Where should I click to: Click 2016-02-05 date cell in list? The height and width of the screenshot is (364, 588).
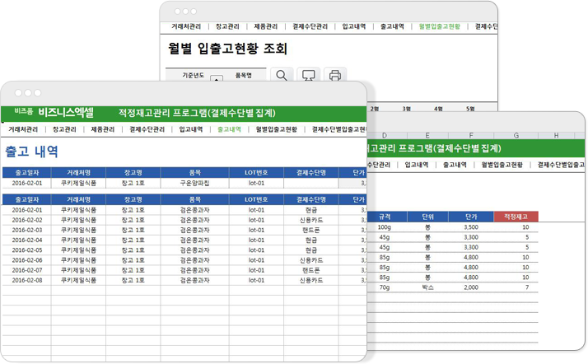27,250
